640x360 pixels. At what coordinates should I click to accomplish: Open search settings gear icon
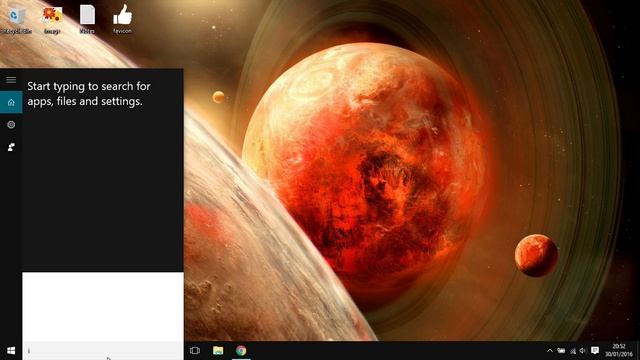coord(11,124)
